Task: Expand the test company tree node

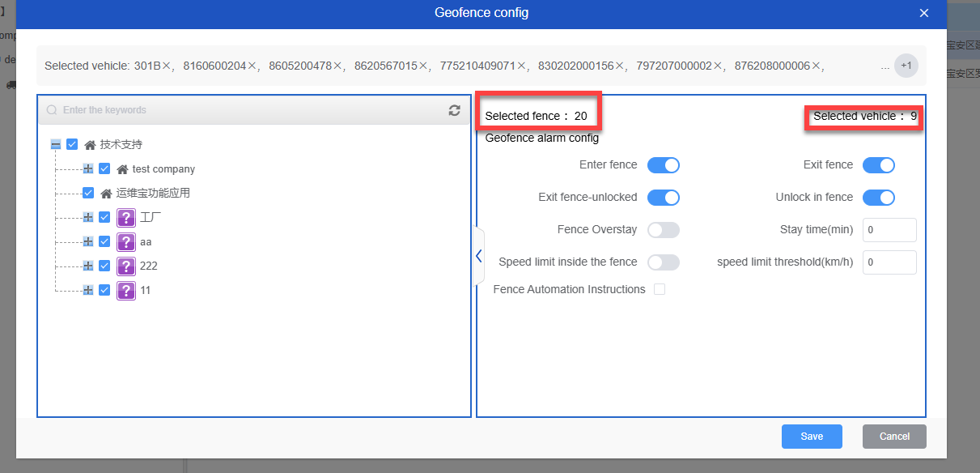Action: pos(88,169)
